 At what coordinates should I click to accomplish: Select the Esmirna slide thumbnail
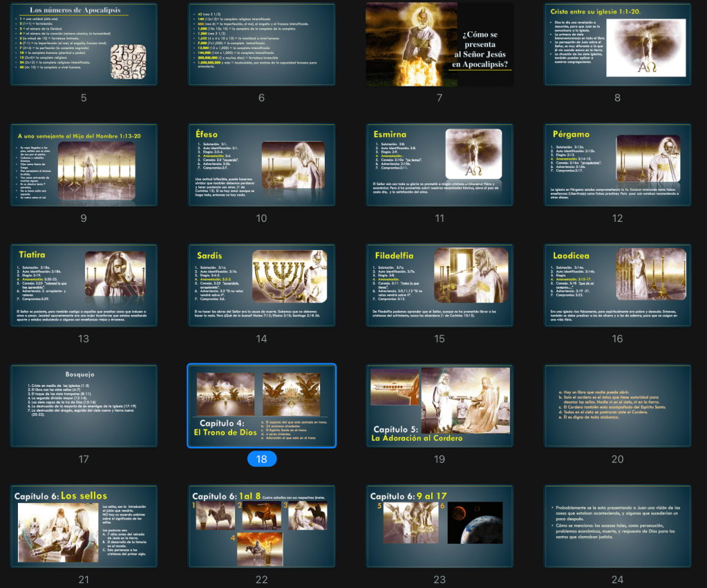click(439, 164)
